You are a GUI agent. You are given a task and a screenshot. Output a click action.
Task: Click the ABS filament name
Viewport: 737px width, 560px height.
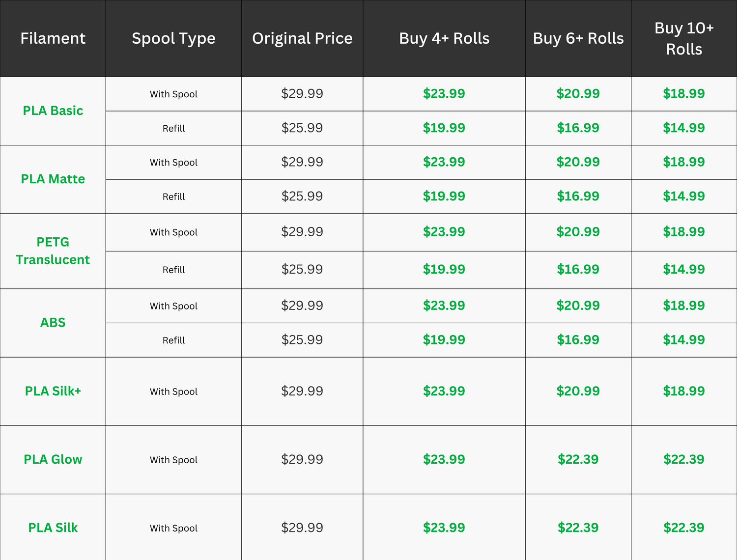click(53, 323)
